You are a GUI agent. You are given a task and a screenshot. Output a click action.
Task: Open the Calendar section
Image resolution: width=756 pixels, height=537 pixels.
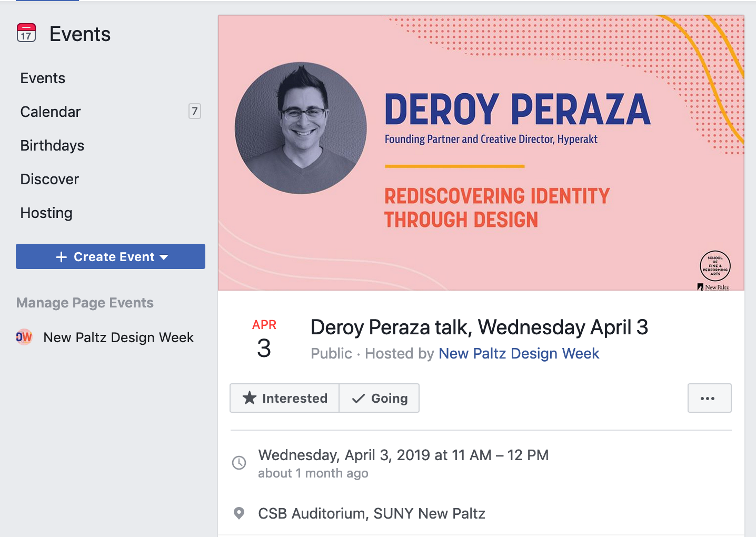51,112
